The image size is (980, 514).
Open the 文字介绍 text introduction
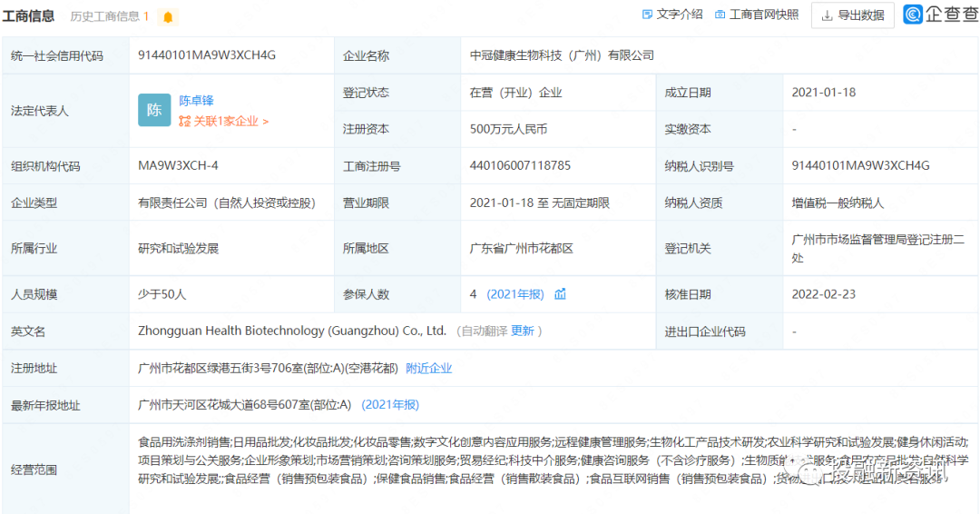point(672,15)
